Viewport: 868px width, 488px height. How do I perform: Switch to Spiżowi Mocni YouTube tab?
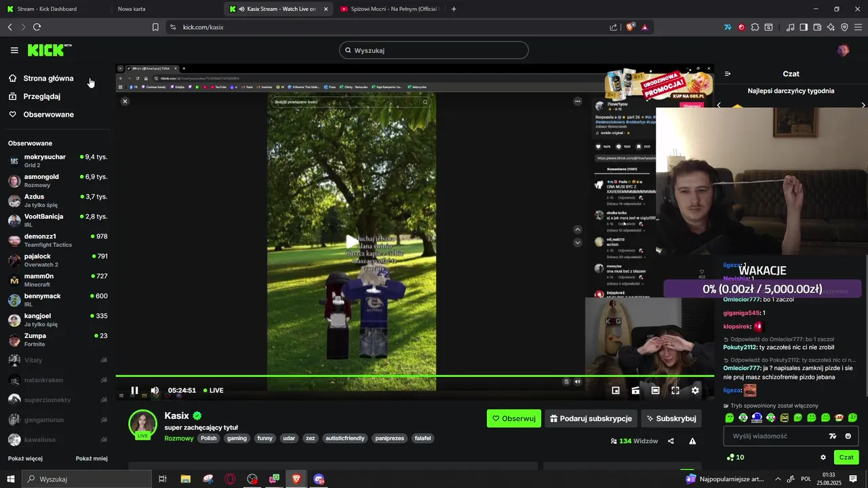pyautogui.click(x=389, y=9)
